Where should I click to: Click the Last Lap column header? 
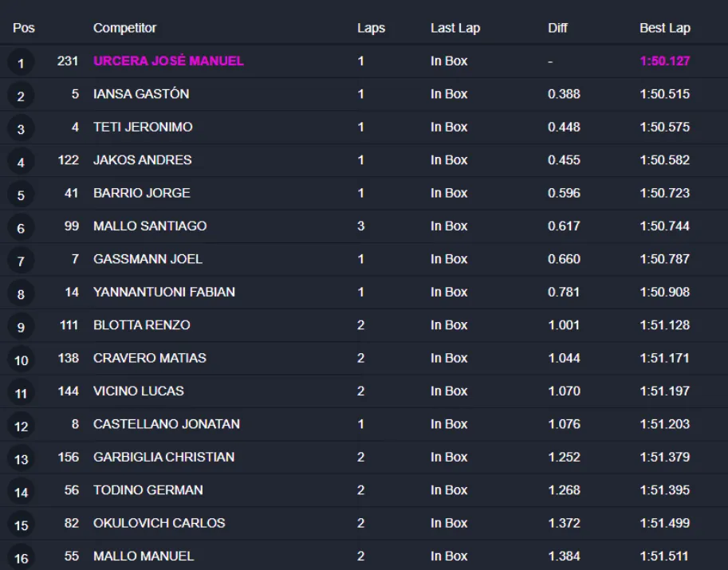(454, 28)
